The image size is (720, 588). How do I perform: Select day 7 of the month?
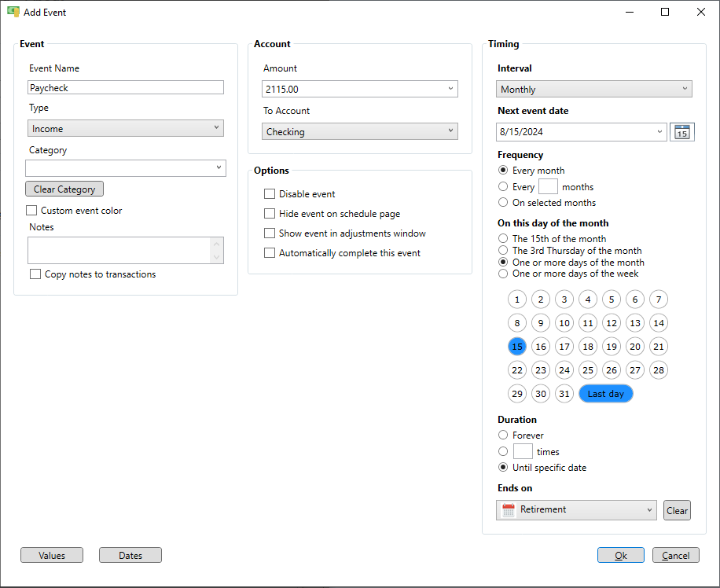pos(659,300)
